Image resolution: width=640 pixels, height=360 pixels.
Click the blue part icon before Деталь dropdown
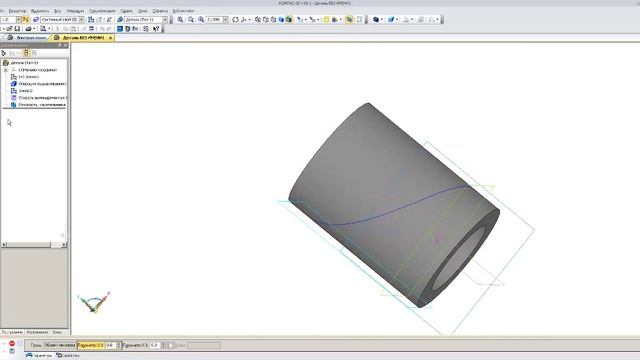coord(120,20)
